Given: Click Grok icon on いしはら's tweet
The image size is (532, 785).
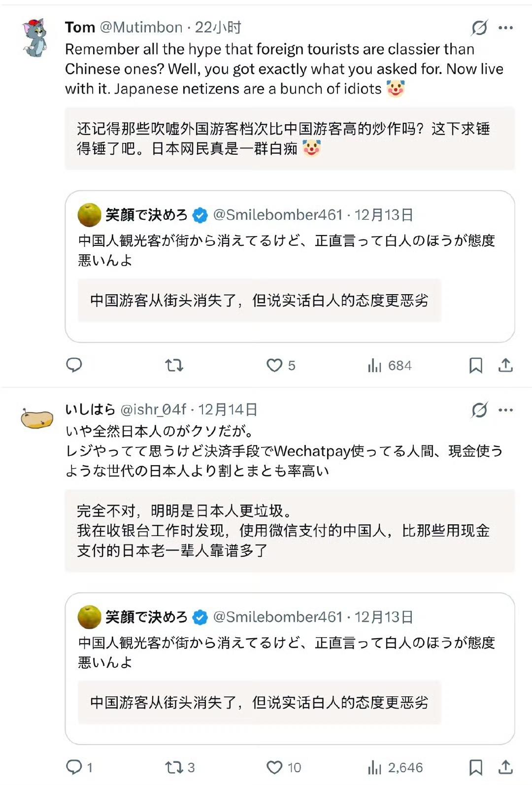Looking at the screenshot, I should tap(479, 410).
